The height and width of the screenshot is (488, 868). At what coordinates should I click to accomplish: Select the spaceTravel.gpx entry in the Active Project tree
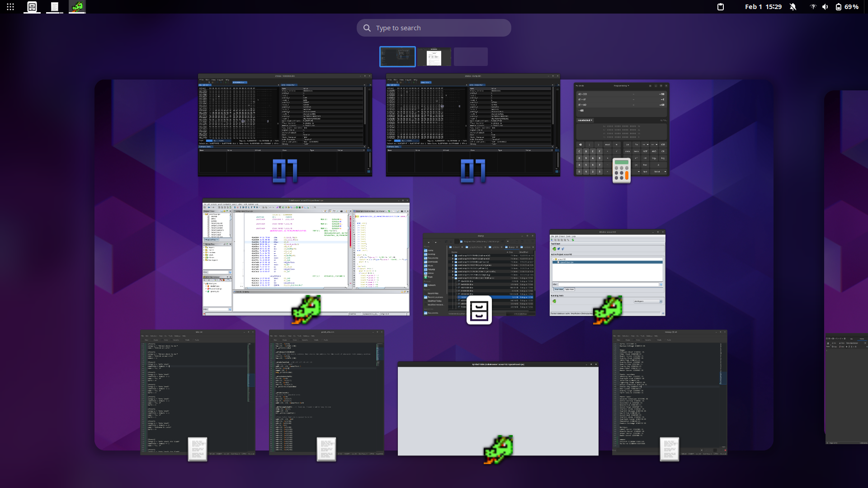(x=567, y=262)
